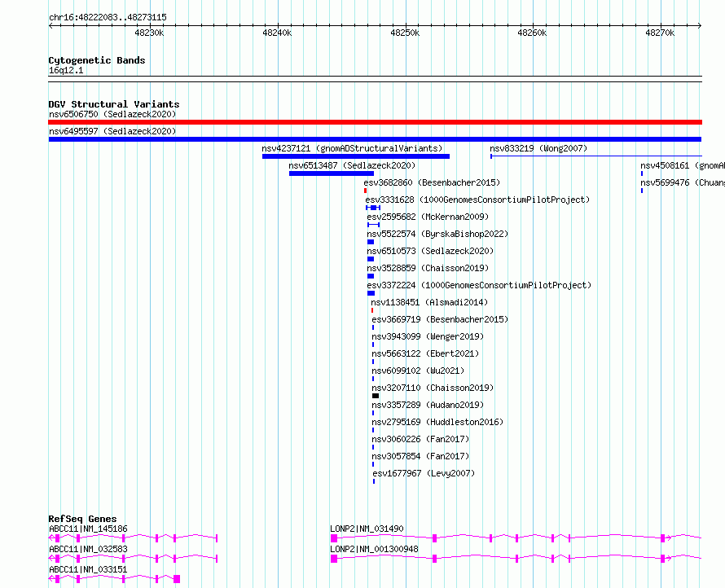Image resolution: width=725 pixels, height=588 pixels.
Task: Select ABCC11|NM_033151 gene label
Action: 88,569
